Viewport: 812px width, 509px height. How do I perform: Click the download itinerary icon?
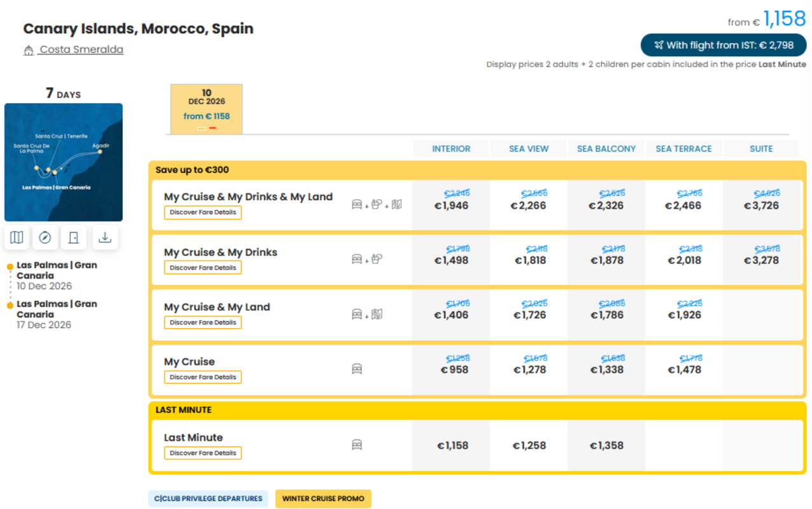tap(105, 237)
